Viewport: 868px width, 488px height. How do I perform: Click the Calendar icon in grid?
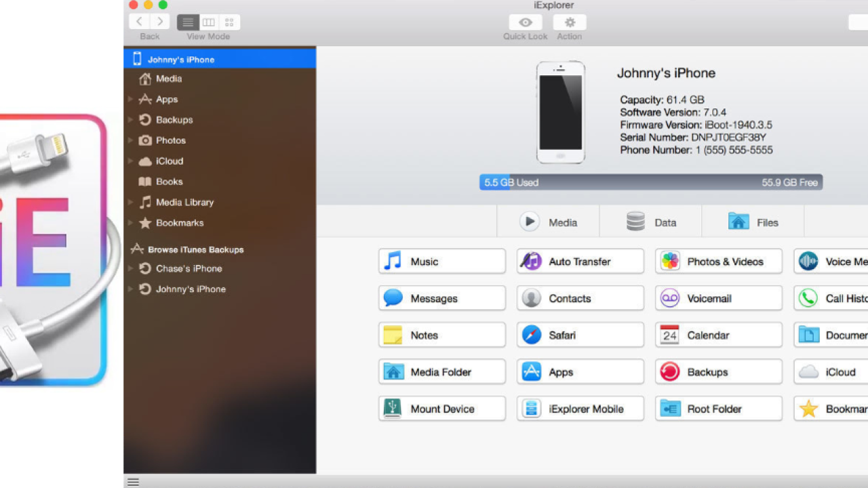click(x=670, y=335)
